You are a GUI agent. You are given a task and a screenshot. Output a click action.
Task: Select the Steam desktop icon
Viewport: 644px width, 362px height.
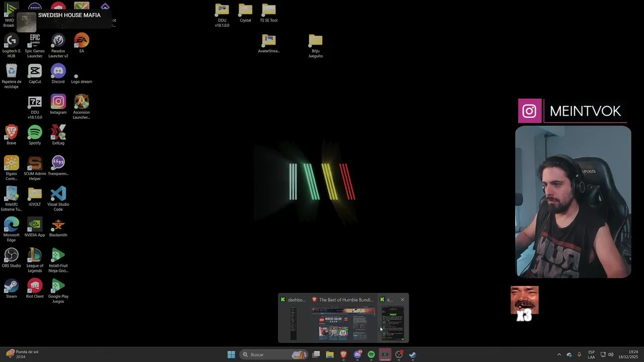pyautogui.click(x=11, y=289)
